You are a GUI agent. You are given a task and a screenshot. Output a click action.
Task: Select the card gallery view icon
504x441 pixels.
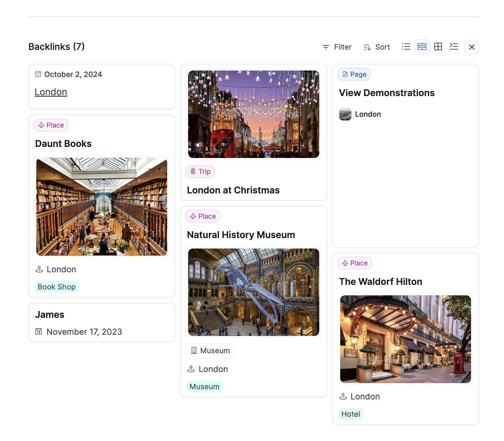pos(422,47)
